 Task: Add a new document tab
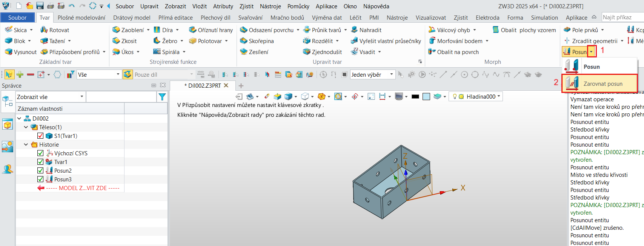click(241, 85)
